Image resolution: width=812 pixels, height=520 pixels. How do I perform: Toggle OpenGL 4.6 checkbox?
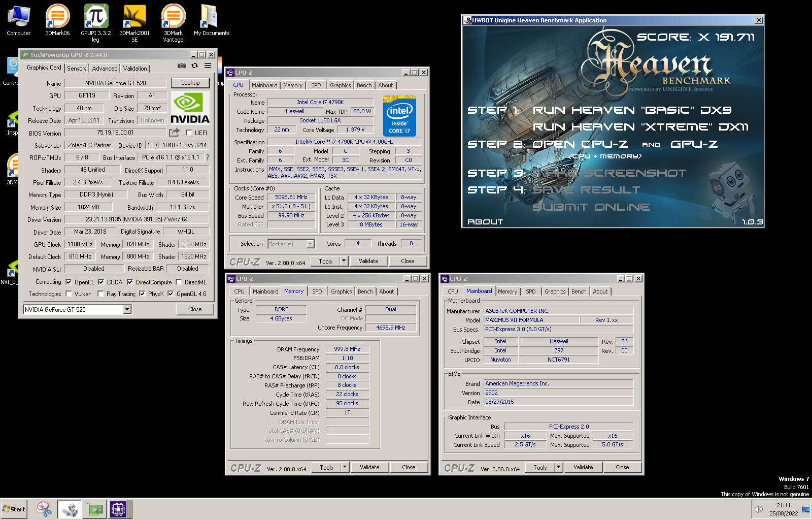171,294
